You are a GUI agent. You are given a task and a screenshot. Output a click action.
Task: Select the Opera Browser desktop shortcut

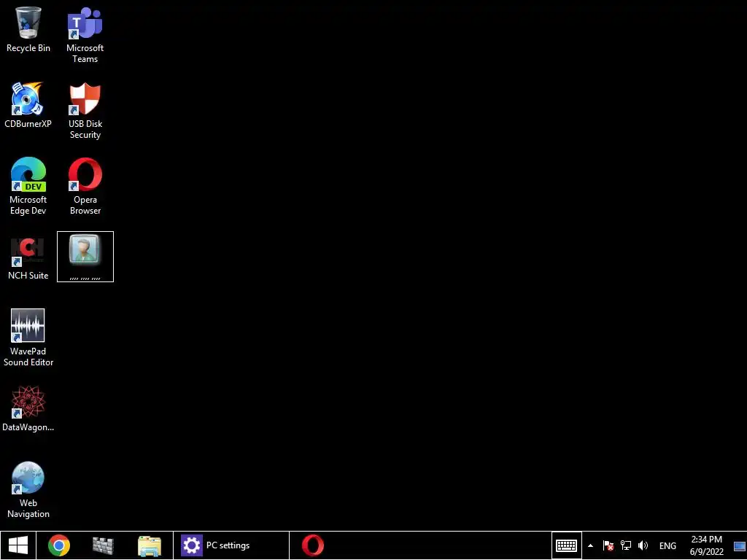[85, 186]
